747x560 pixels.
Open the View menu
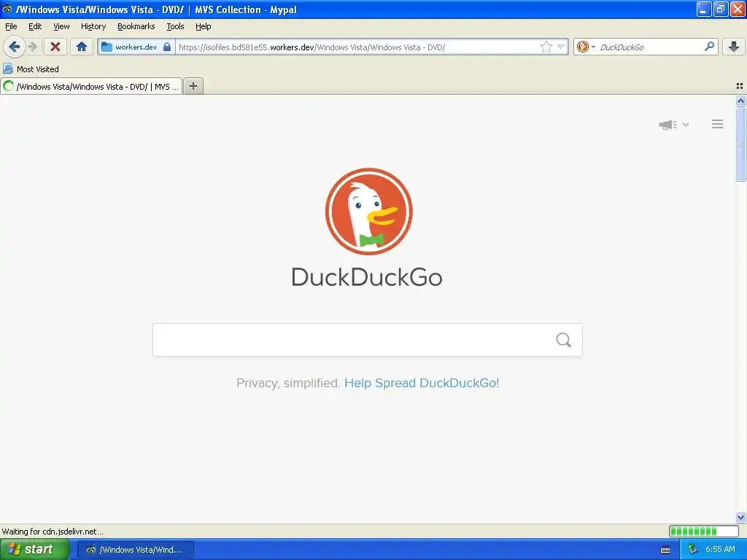(61, 26)
